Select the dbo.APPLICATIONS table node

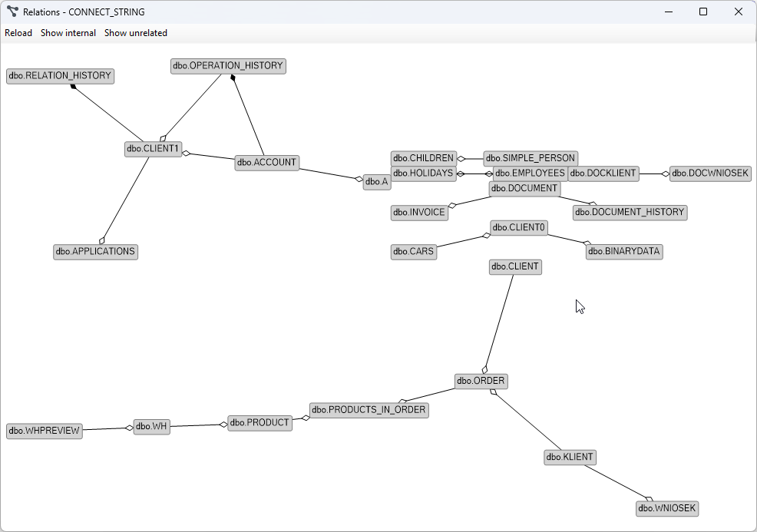pyautogui.click(x=96, y=252)
